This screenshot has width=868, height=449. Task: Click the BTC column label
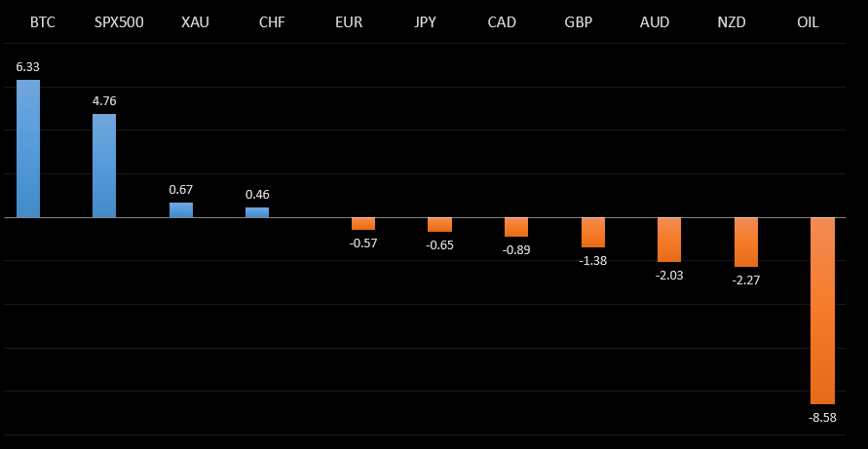pyautogui.click(x=28, y=21)
